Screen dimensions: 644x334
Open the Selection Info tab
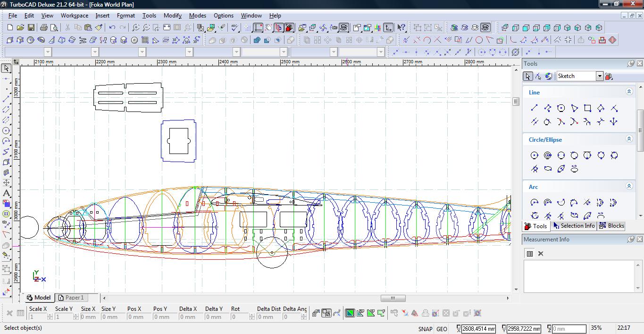tap(574, 226)
